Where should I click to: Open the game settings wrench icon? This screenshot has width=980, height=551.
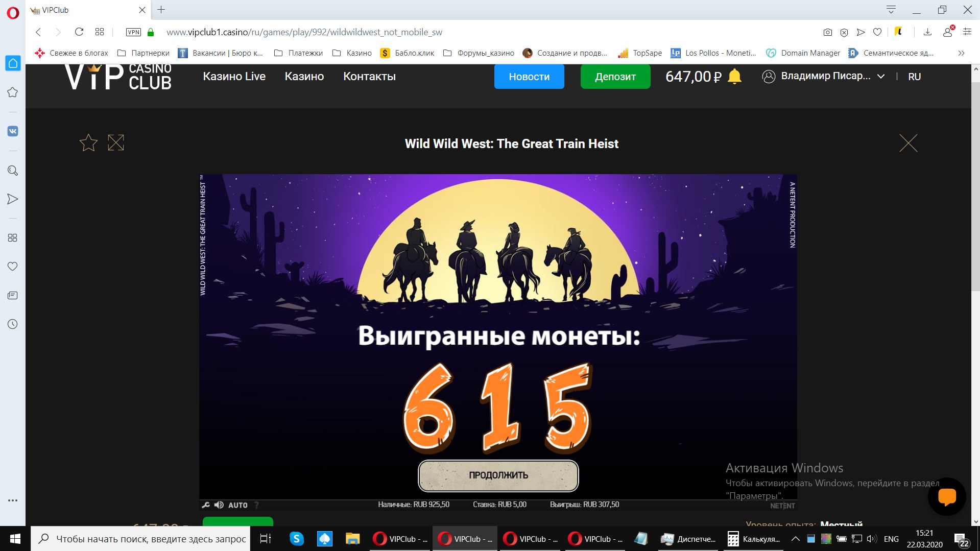coord(206,505)
